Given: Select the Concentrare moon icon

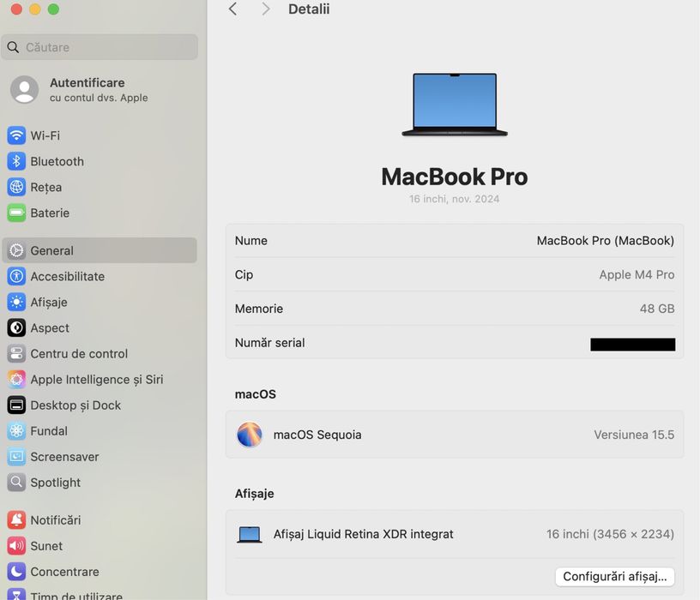Looking at the screenshot, I should (16, 572).
